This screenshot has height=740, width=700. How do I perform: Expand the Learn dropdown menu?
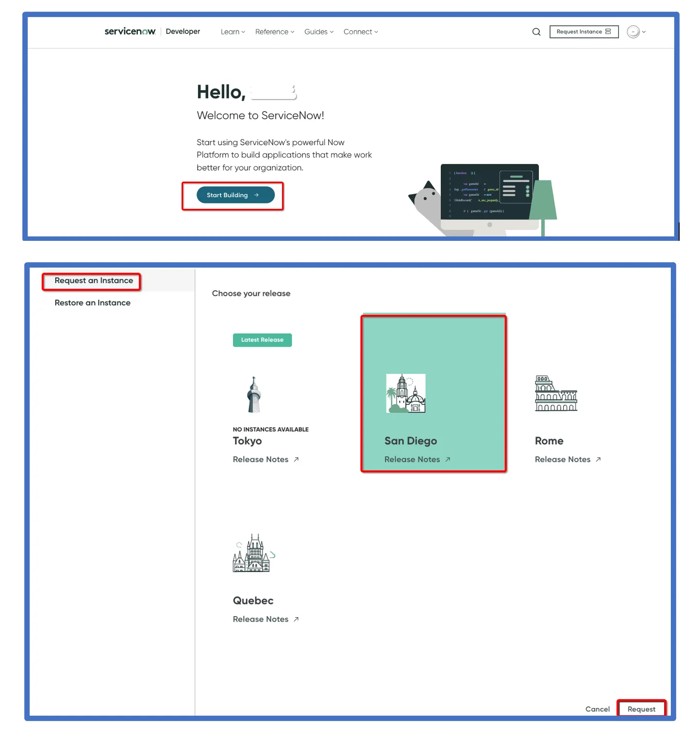click(233, 32)
